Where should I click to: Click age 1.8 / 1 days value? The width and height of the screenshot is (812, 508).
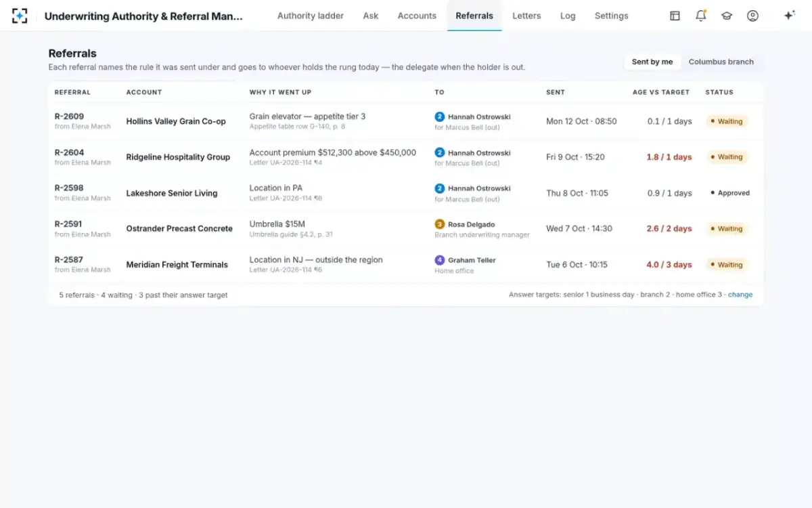point(669,157)
